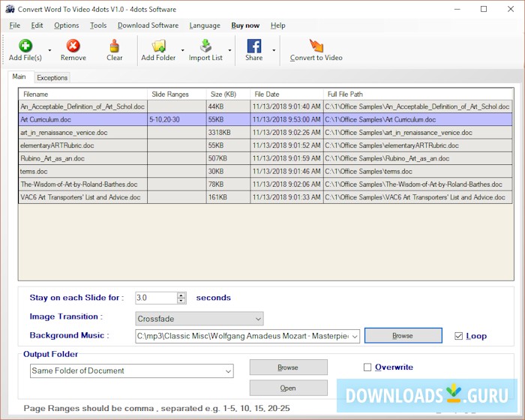
Task: Switch to the Exceptions tab
Action: click(52, 77)
